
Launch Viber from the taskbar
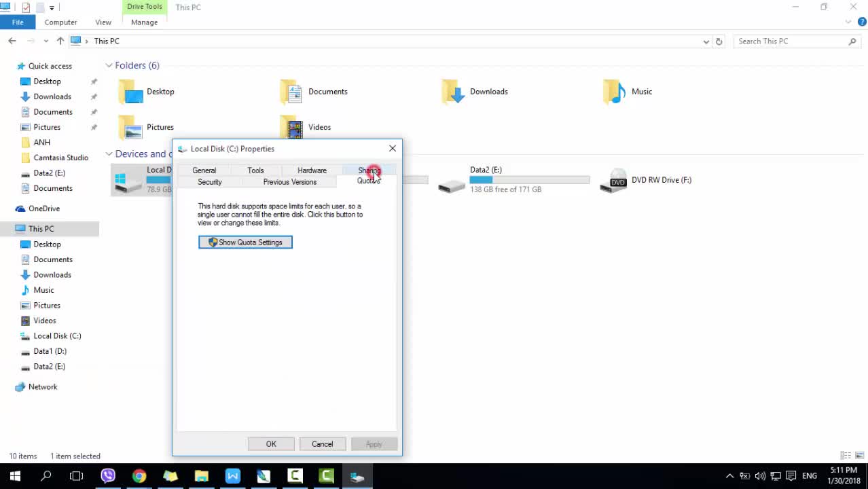108,476
